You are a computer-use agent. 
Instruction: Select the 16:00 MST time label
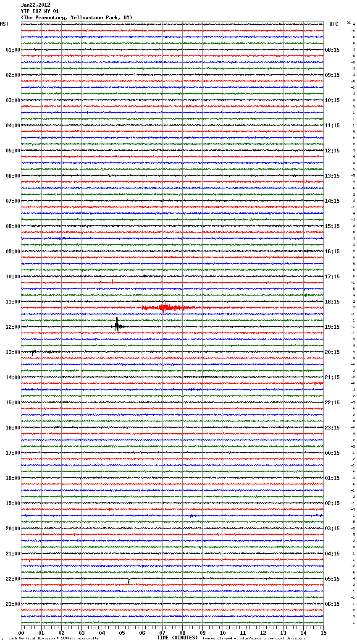[13, 428]
